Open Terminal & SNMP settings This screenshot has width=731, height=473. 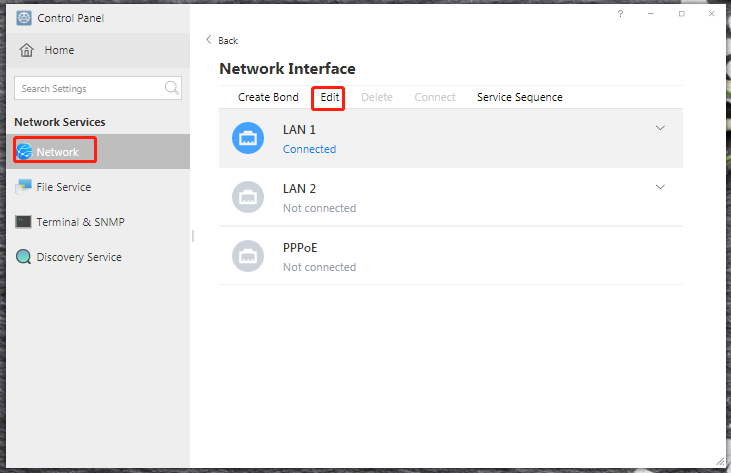coord(98,222)
